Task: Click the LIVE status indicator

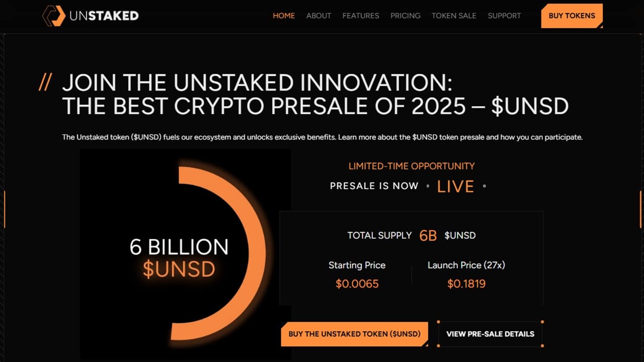Action: [455, 186]
